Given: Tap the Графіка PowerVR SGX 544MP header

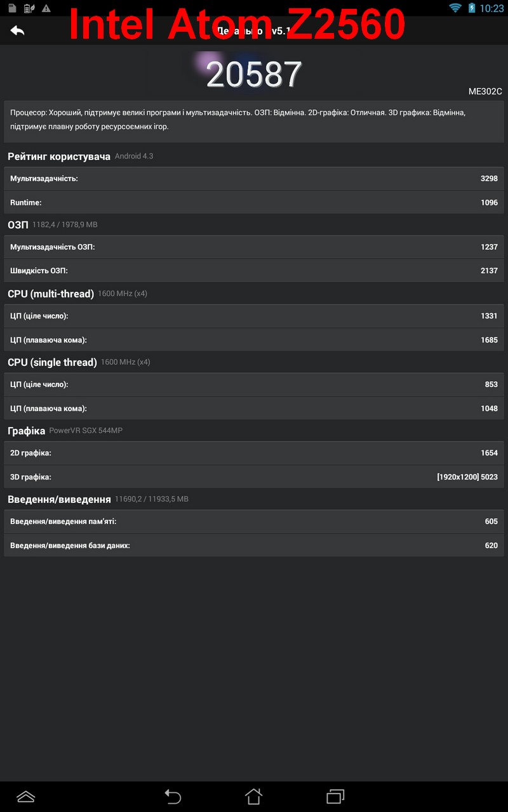Looking at the screenshot, I should (65, 431).
